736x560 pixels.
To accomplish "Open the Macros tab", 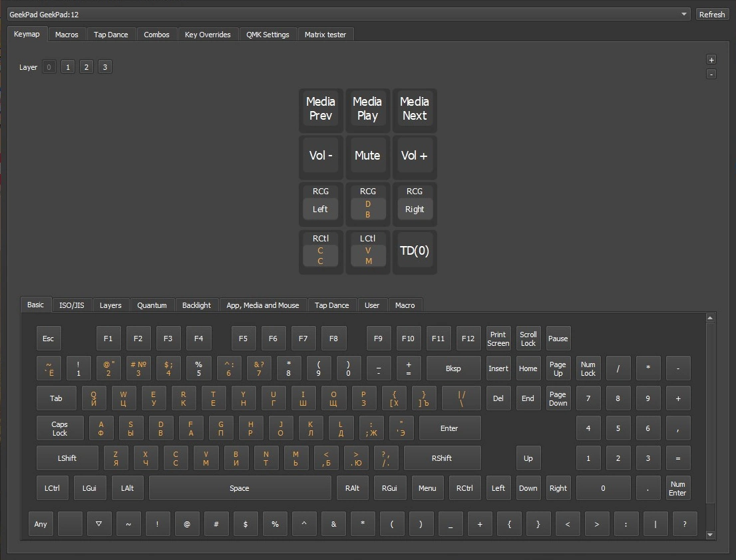I will (x=67, y=35).
